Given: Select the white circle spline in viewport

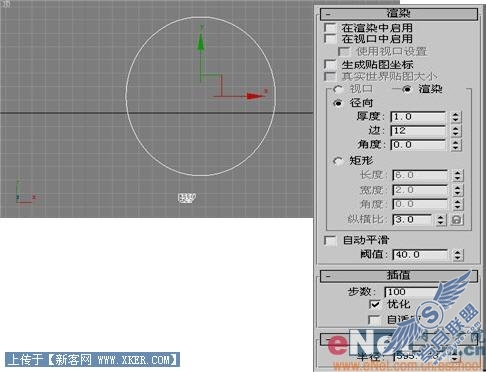Looking at the screenshot, I should [x=126, y=96].
